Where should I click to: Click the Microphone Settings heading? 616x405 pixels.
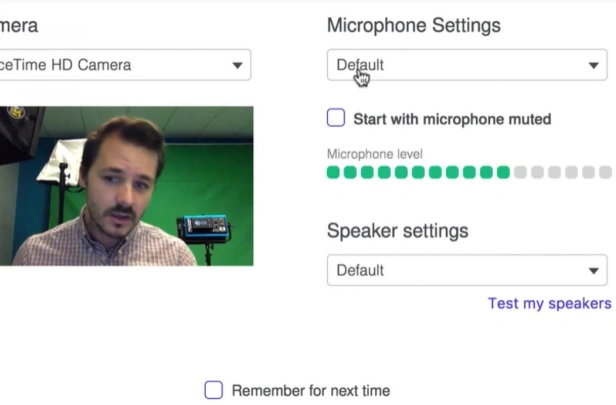tap(414, 26)
